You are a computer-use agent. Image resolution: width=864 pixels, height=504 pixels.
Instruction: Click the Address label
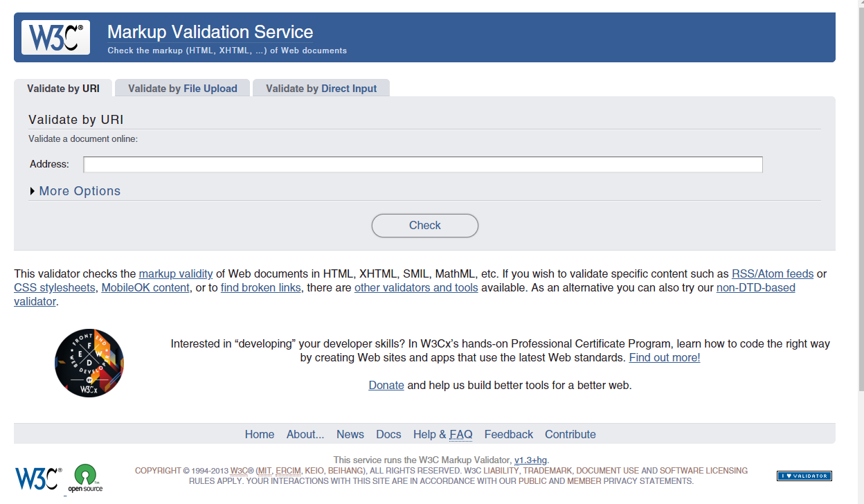coord(50,164)
